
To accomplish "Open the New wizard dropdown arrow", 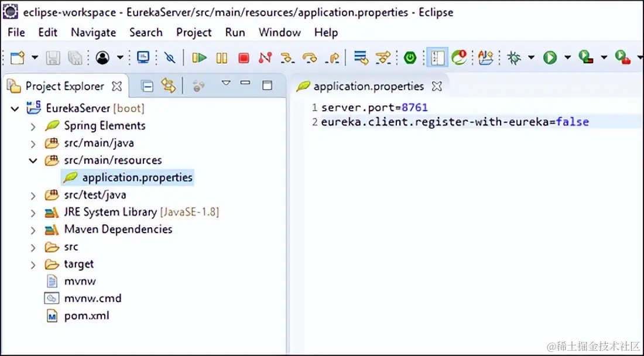I will [35, 57].
